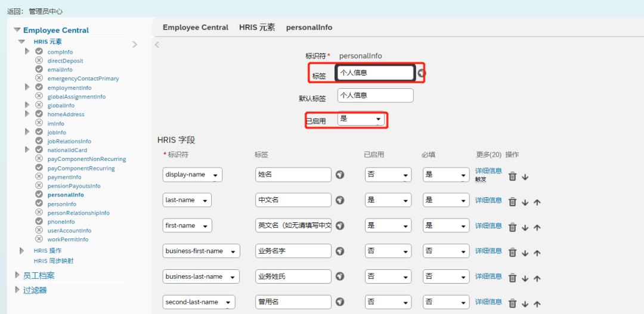Screen dimensions: 644x314
Task: Click 触发 link under display-name details
Action: pyautogui.click(x=481, y=179)
